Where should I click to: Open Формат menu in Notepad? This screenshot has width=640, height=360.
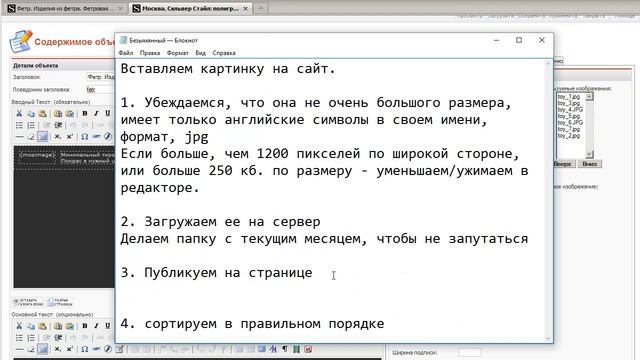(178, 53)
